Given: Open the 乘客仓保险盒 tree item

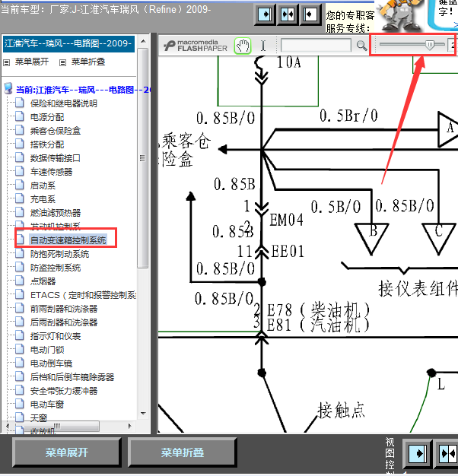Looking at the screenshot, I should [x=56, y=131].
